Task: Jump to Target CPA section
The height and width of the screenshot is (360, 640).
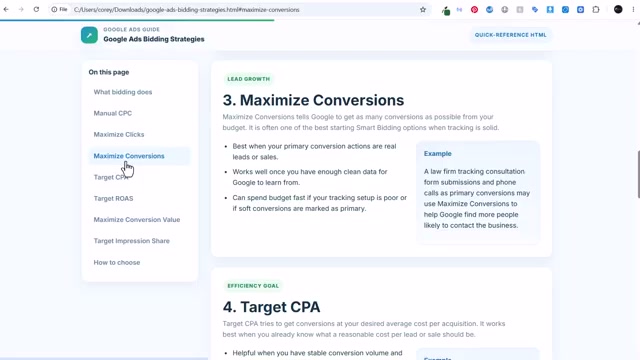Action: tap(111, 177)
